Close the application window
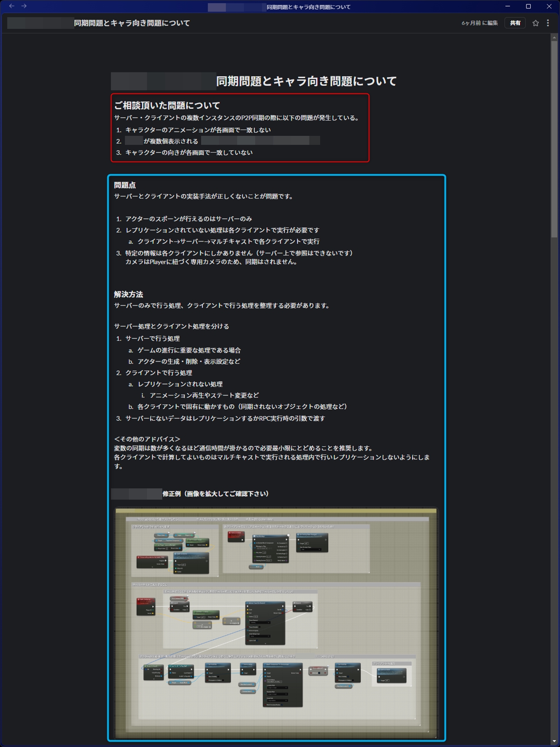This screenshot has width=560, height=747. point(549,7)
